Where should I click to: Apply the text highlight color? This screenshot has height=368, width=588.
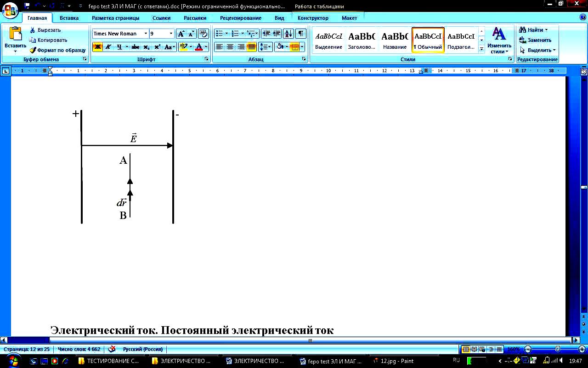(183, 47)
